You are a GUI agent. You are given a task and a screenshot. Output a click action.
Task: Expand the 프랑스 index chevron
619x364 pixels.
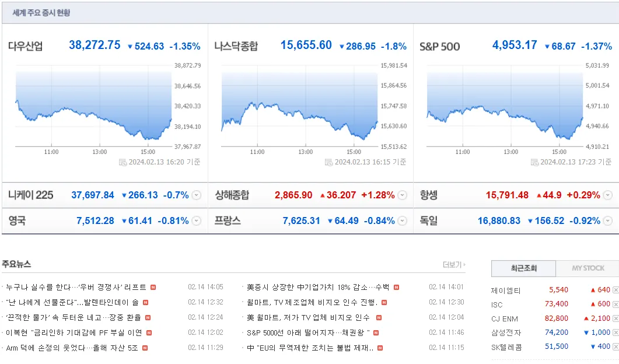click(403, 220)
